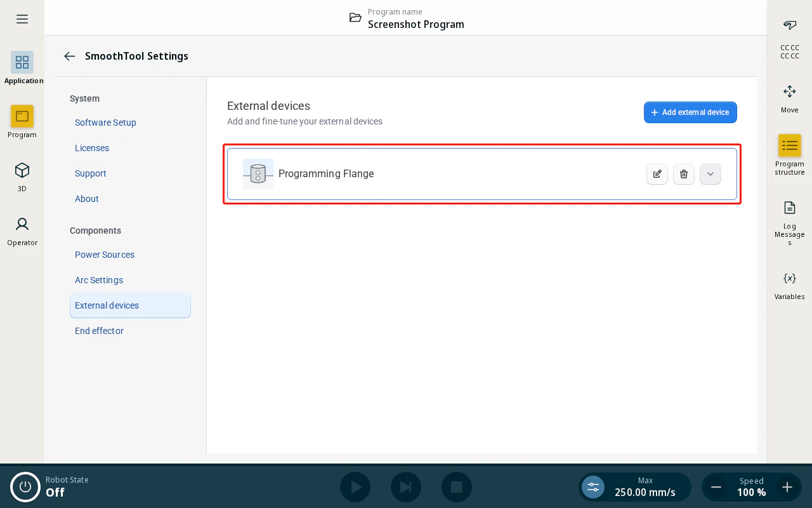The image size is (812, 508).
Task: Click the Programming Flange thumbnail
Action: tap(258, 174)
